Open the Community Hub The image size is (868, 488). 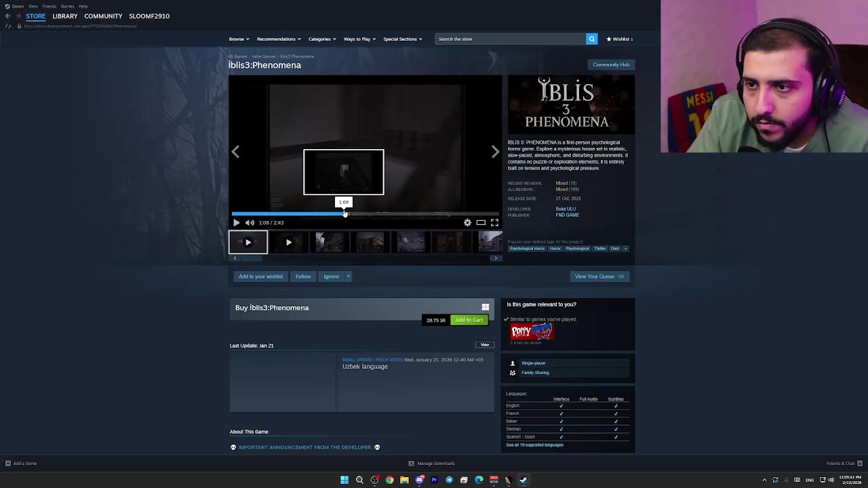tap(611, 64)
